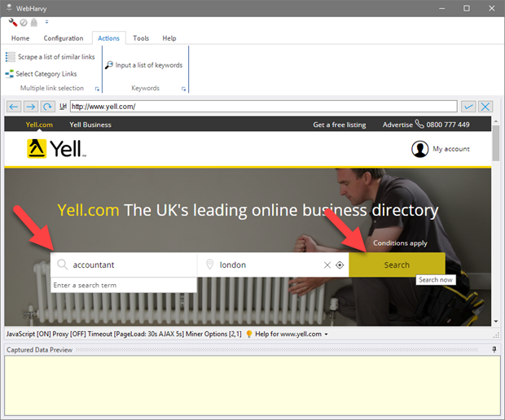
Task: Click the yellow Search button
Action: coord(397,265)
